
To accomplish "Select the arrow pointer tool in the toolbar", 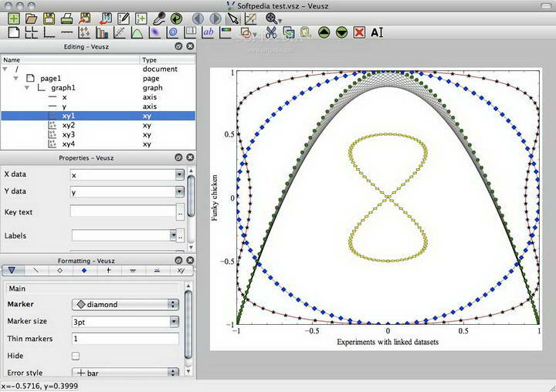I will point(233,18).
